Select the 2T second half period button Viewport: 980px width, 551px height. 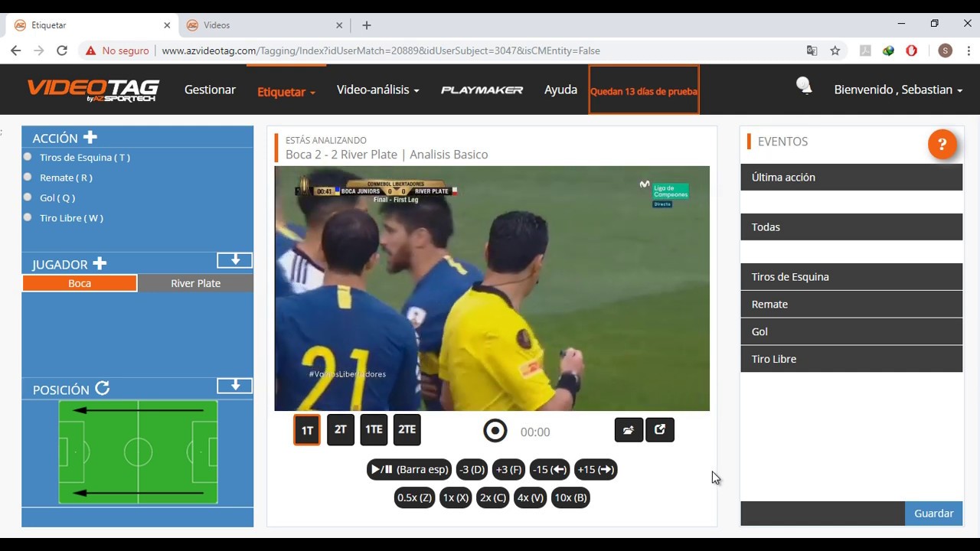coord(341,429)
